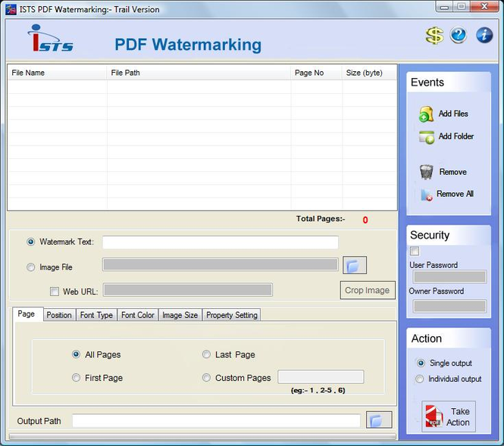The height and width of the screenshot is (446, 504).
Task: Click the Total Pages:- label
Action: click(x=321, y=219)
